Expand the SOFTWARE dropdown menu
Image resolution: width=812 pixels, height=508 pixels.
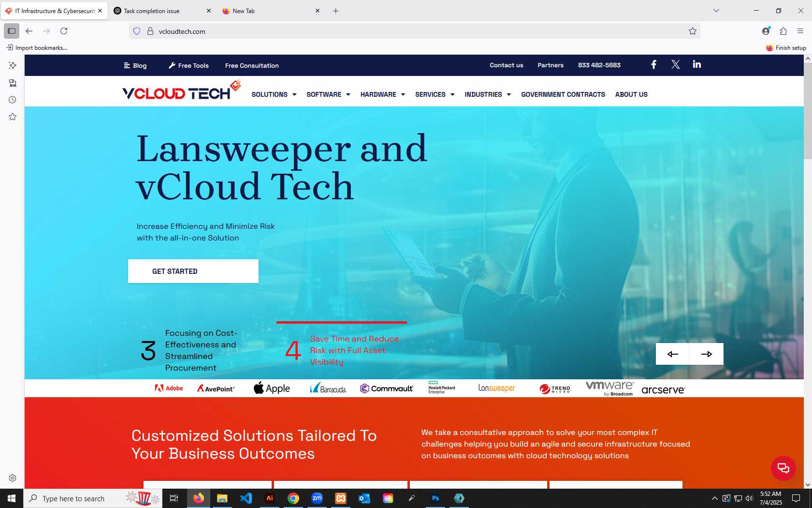[328, 94]
